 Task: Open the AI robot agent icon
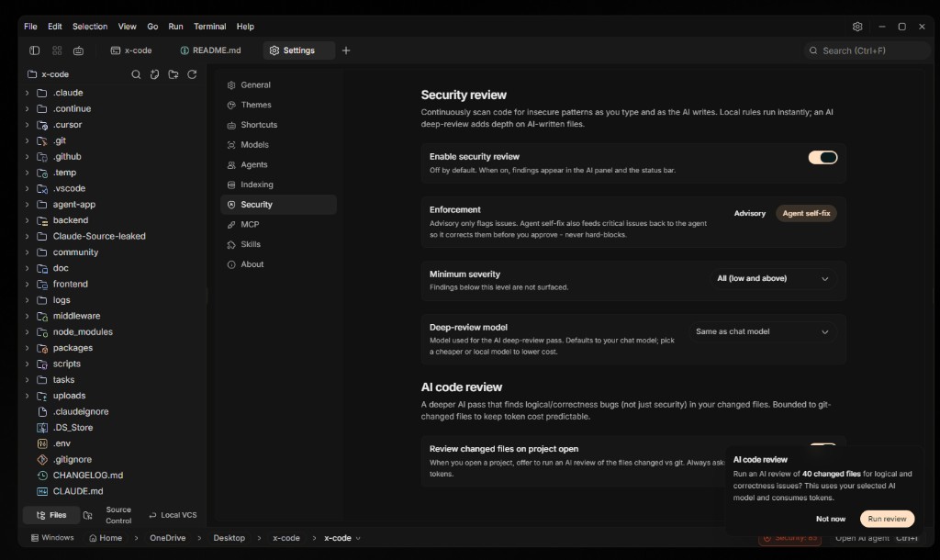pyautogui.click(x=79, y=50)
